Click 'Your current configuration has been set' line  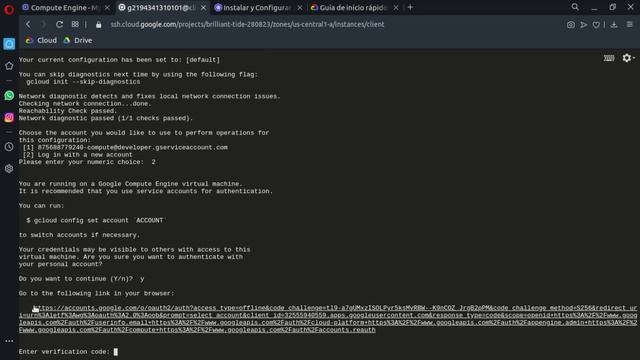coord(119,60)
